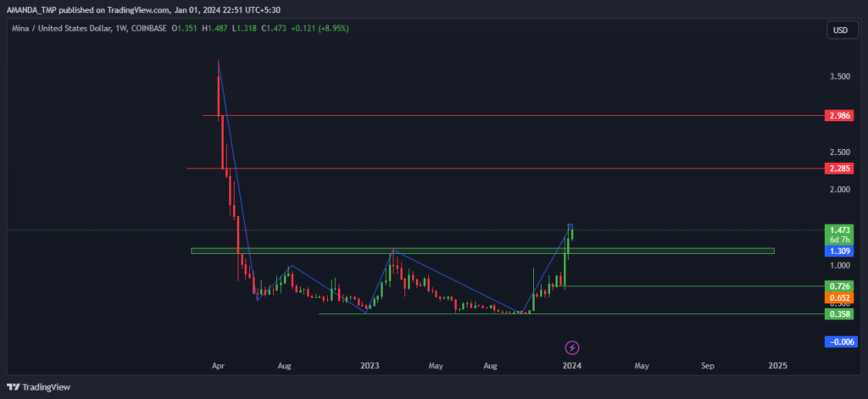Viewport: 868px width, 399px height.
Task: Select the 2.986 red price label
Action: [x=838, y=116]
